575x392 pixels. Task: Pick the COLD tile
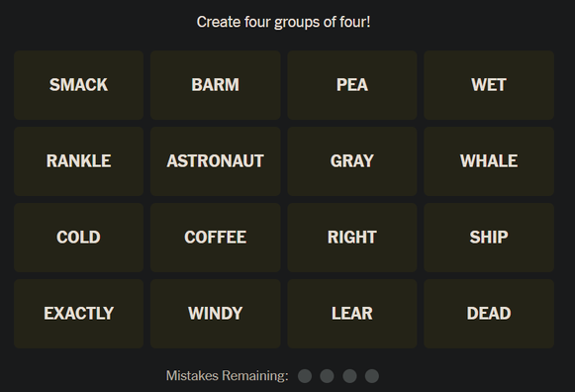(x=78, y=238)
